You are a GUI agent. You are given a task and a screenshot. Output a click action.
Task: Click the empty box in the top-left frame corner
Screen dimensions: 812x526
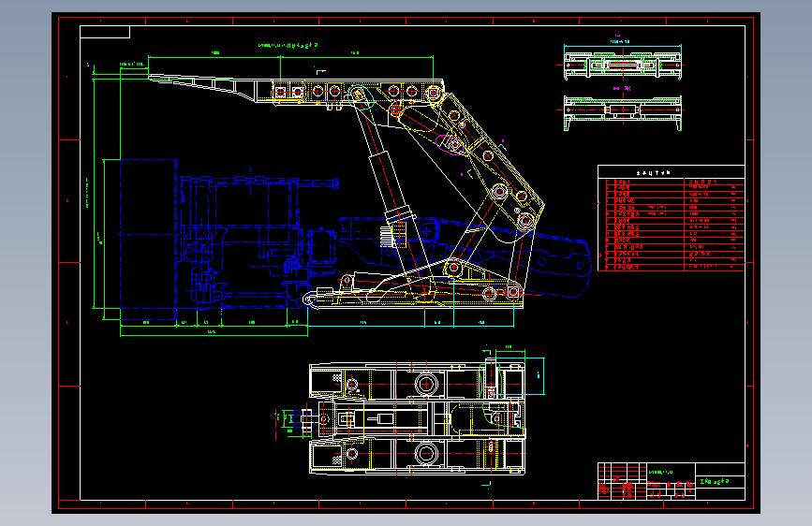tap(105, 32)
